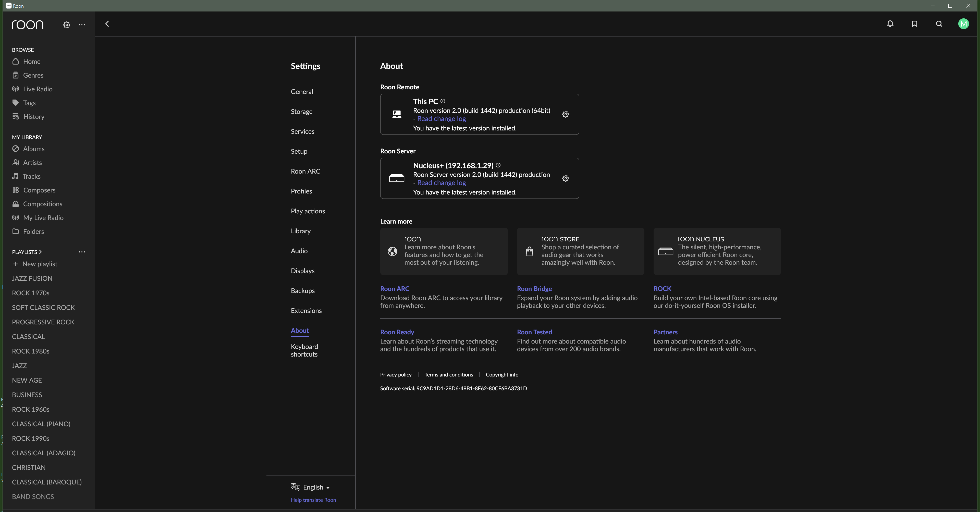The height and width of the screenshot is (512, 980).
Task: Open bookmarks icon in top bar
Action: click(x=915, y=23)
